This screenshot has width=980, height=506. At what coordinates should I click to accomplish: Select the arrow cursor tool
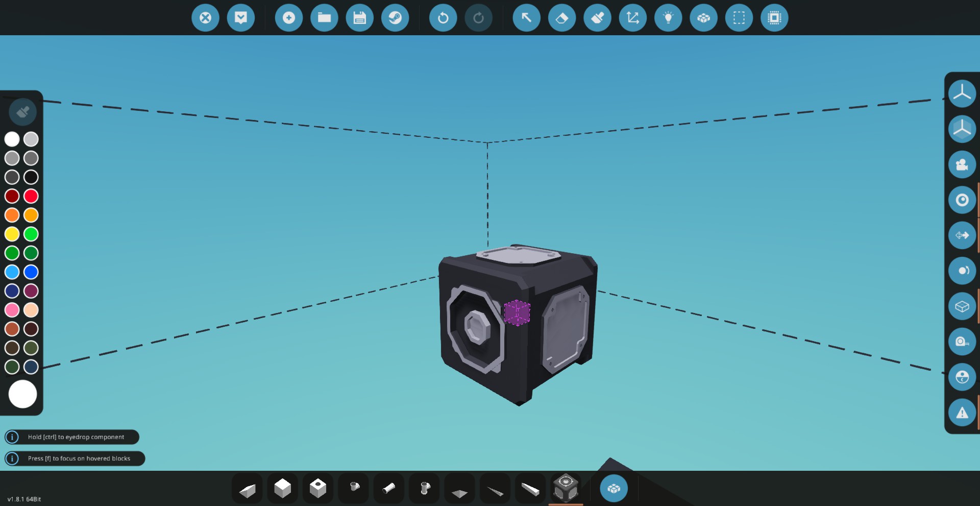pos(526,18)
